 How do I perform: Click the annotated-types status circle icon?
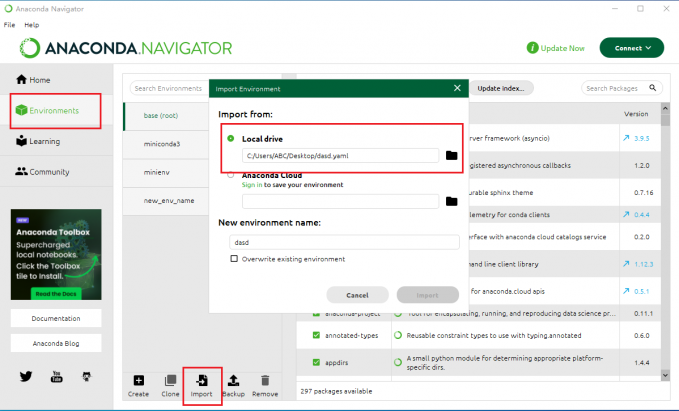398,335
